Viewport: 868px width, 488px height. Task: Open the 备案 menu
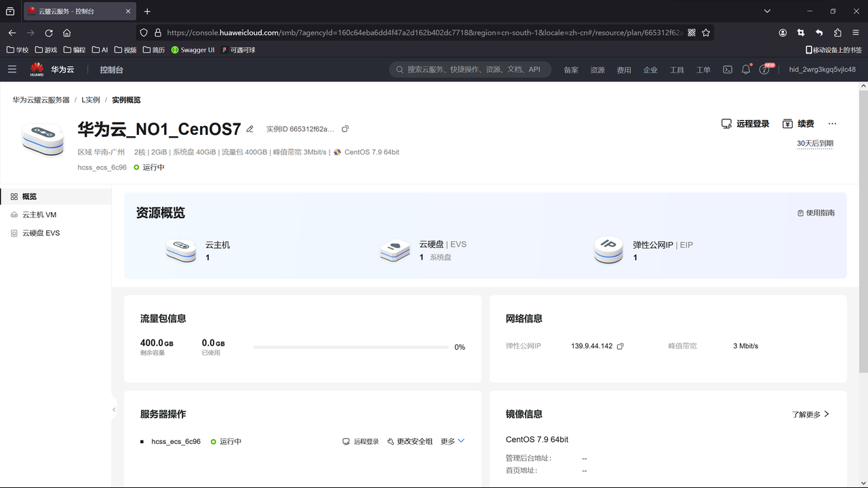[571, 70]
